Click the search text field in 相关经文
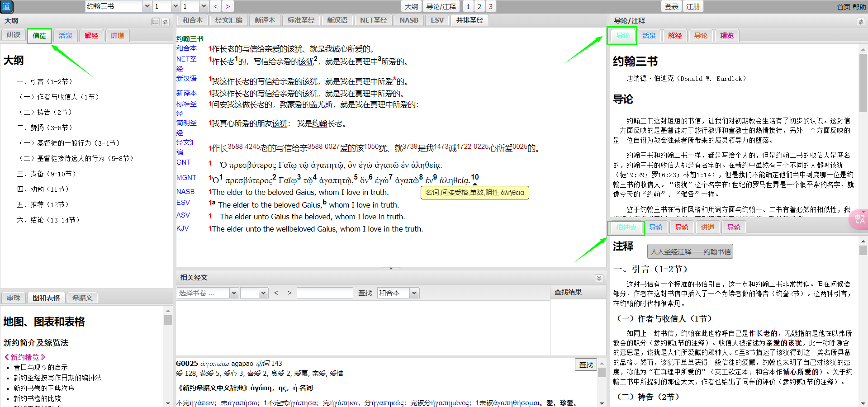 click(x=324, y=293)
